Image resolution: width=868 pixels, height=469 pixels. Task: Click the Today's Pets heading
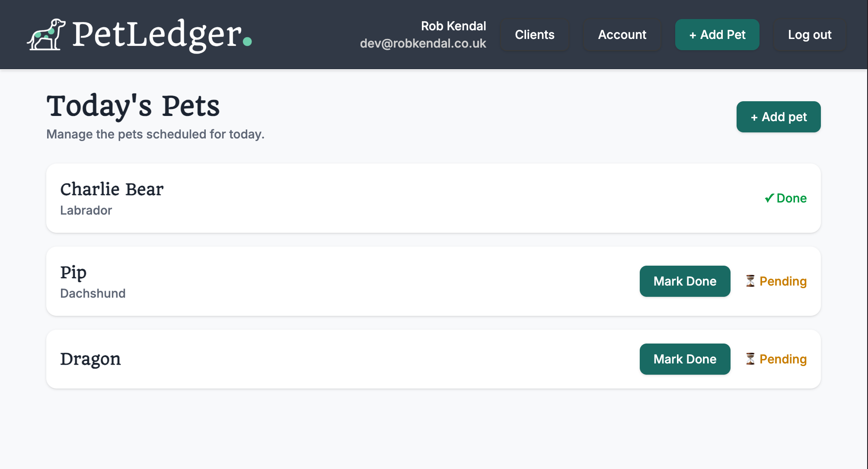(133, 106)
